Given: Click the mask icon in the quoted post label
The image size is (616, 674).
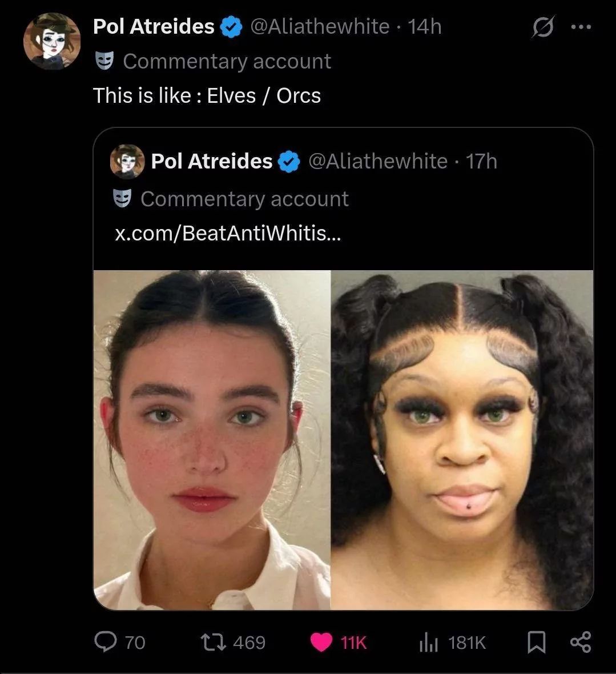Looking at the screenshot, I should tap(122, 199).
